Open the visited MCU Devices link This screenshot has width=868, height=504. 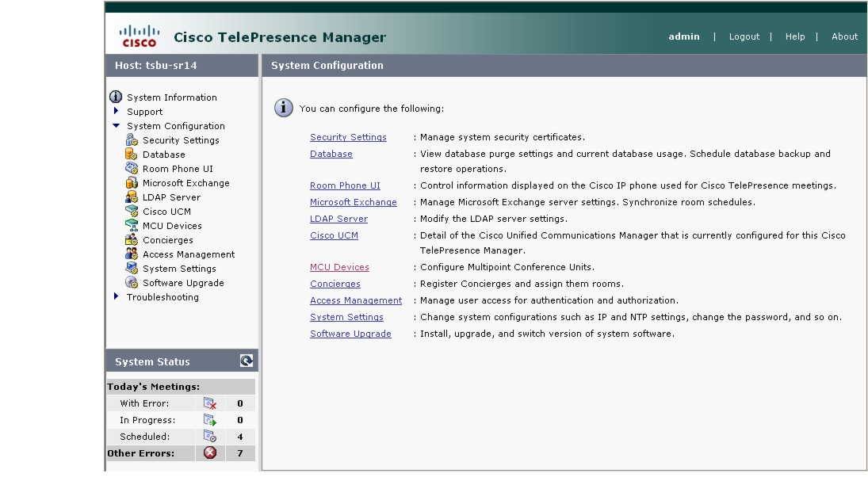click(339, 267)
